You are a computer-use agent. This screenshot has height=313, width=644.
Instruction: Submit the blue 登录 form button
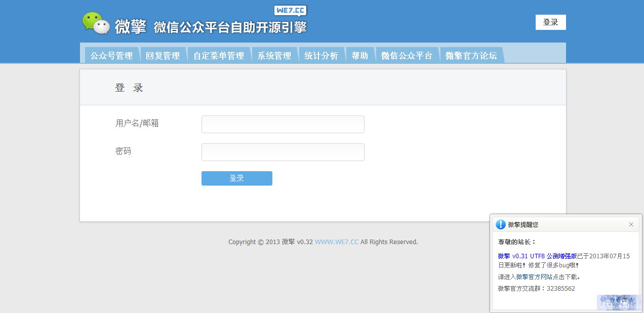pyautogui.click(x=237, y=178)
